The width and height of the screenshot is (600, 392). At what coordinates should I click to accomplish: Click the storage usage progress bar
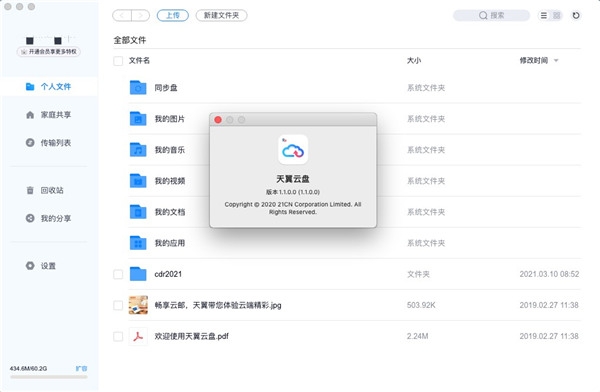pyautogui.click(x=49, y=377)
